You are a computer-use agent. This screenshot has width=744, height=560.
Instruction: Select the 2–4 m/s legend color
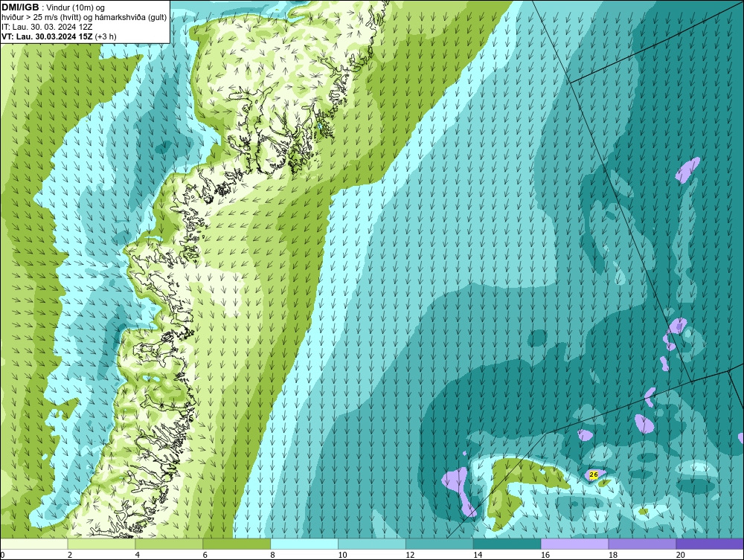coord(101,544)
